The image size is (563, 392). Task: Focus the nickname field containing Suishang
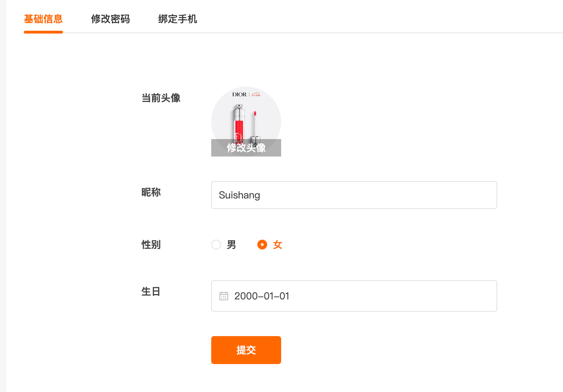pyautogui.click(x=354, y=195)
